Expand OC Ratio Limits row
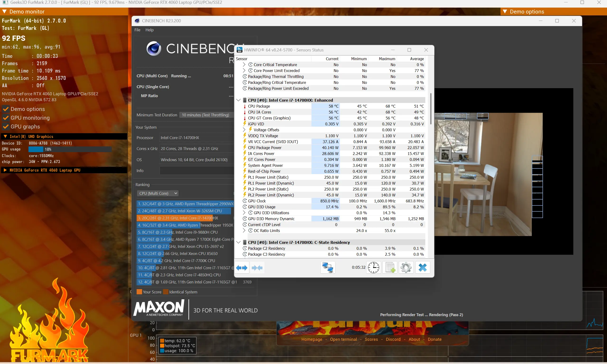Viewport: 607px width, 364px height. click(x=244, y=231)
